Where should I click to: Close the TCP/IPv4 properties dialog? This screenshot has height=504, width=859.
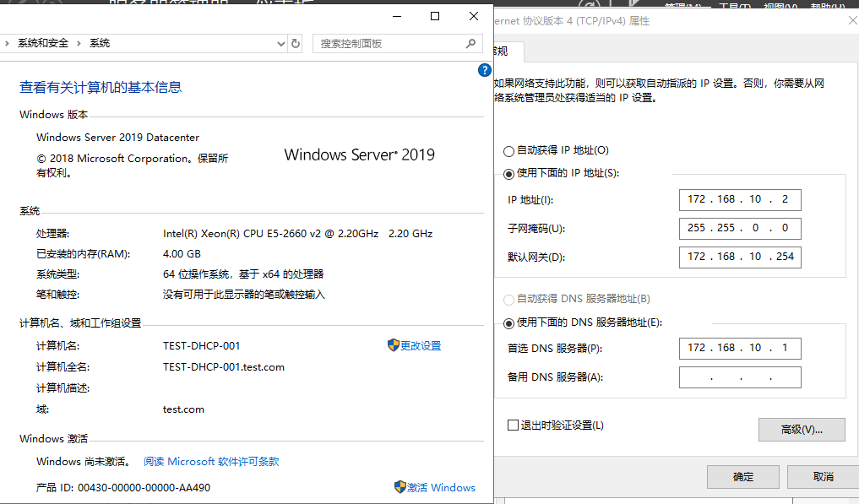point(853,21)
